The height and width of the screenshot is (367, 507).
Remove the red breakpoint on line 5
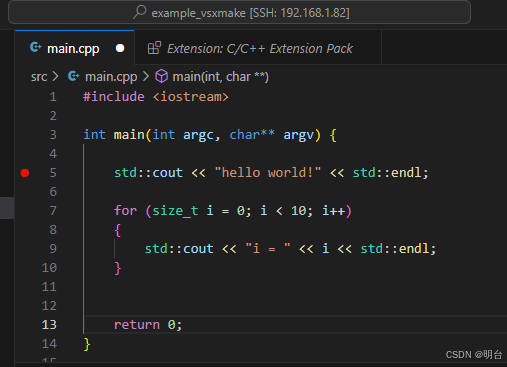[x=25, y=173]
